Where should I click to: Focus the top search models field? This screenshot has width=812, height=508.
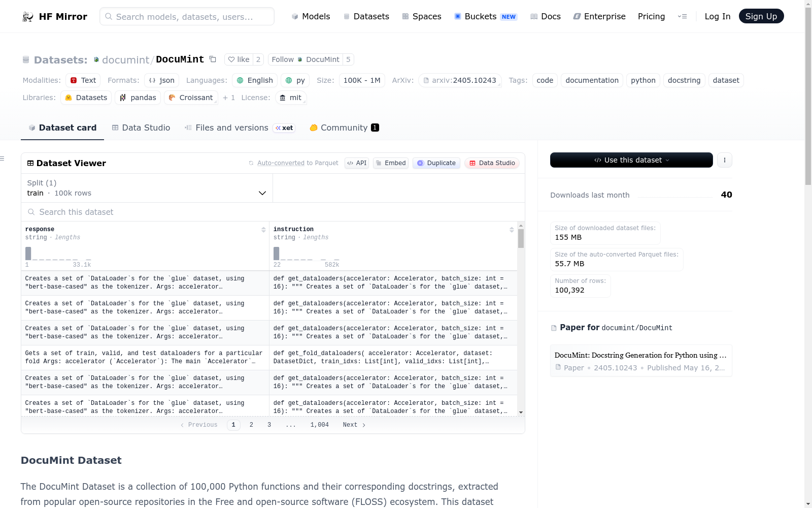click(187, 16)
